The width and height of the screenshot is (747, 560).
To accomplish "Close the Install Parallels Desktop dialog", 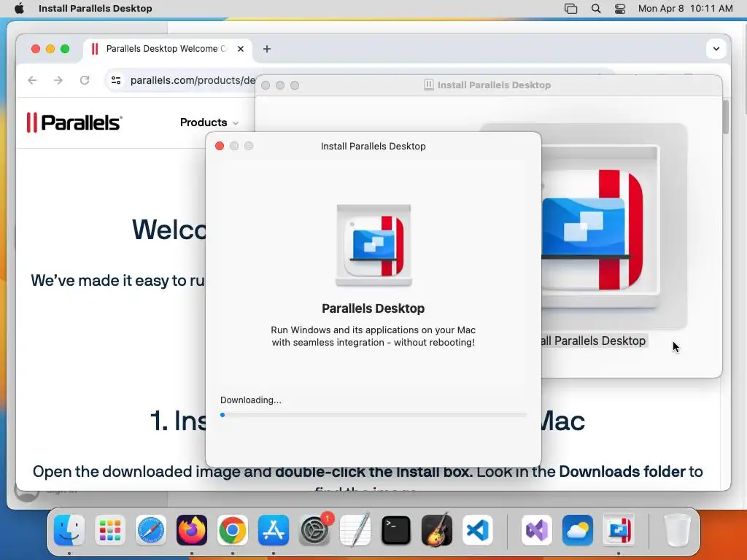I will click(x=219, y=146).
